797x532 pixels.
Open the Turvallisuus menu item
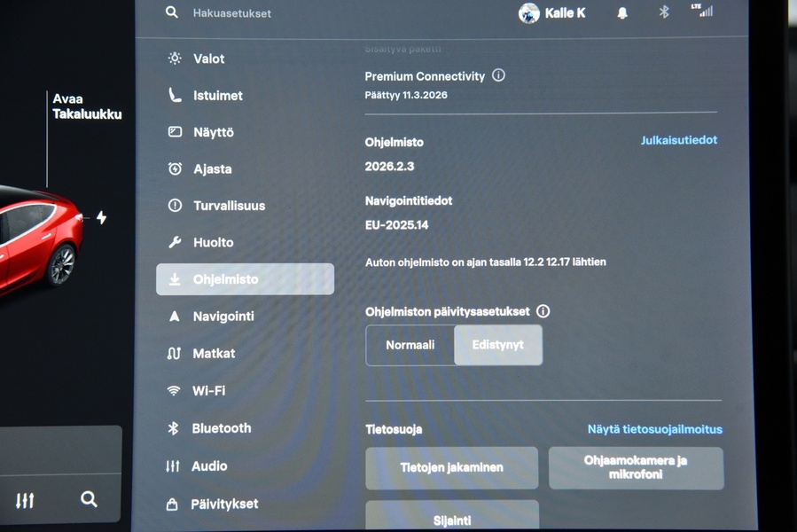[x=229, y=206]
